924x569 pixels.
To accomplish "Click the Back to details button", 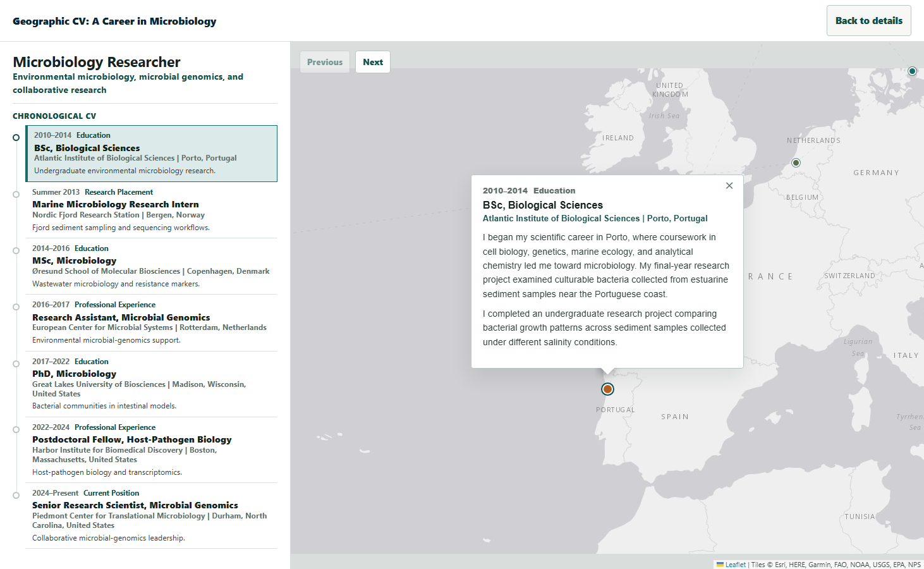I will pyautogui.click(x=869, y=21).
